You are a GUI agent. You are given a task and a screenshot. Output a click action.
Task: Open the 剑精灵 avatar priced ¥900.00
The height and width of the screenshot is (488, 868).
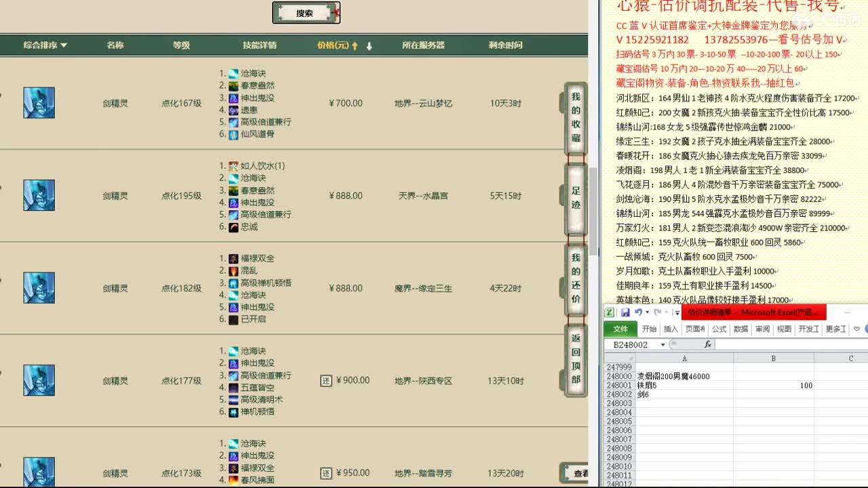click(39, 380)
